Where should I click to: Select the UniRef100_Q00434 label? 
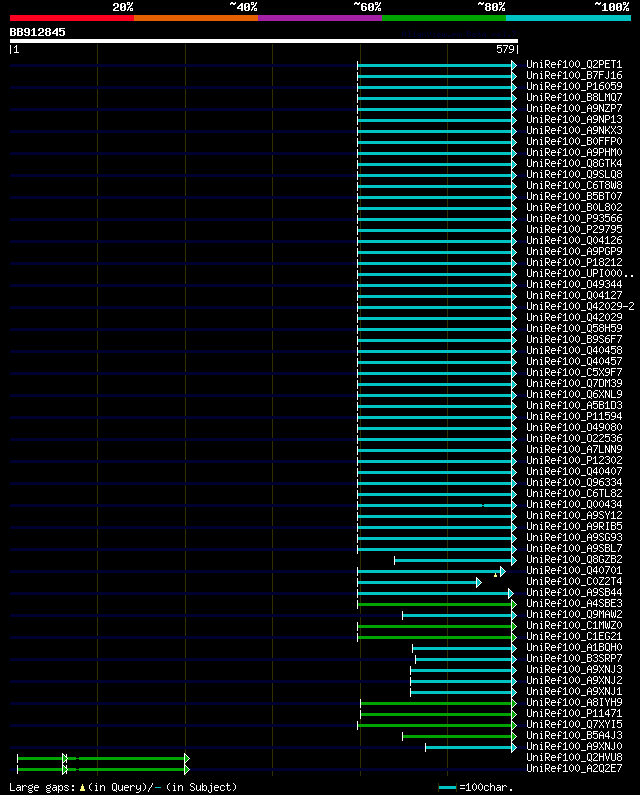pyautogui.click(x=574, y=504)
